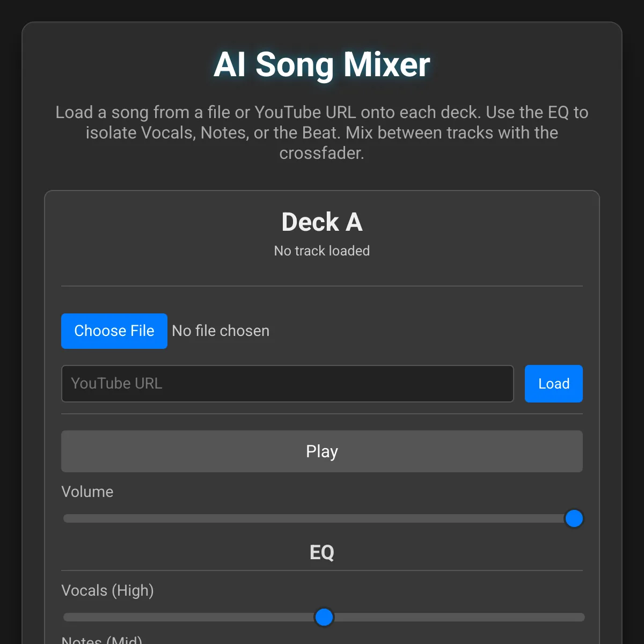Click the Notes (Mid) label
This screenshot has height=644, width=644.
pos(102,640)
